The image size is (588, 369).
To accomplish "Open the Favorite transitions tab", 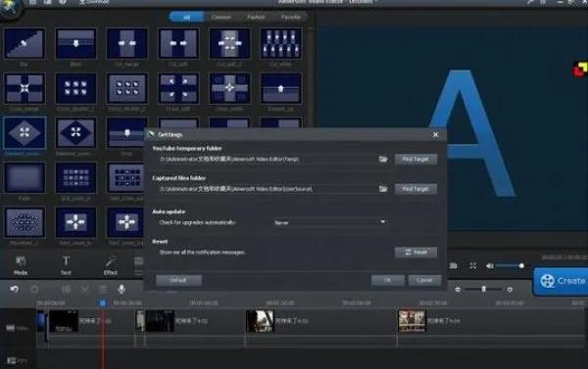I will pos(291,17).
